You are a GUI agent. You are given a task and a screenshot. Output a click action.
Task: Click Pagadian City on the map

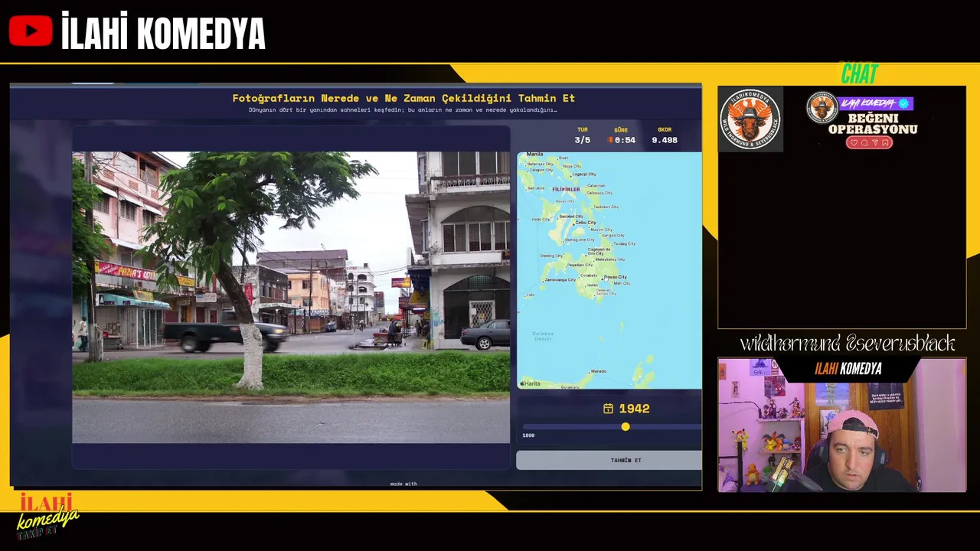coord(580,265)
